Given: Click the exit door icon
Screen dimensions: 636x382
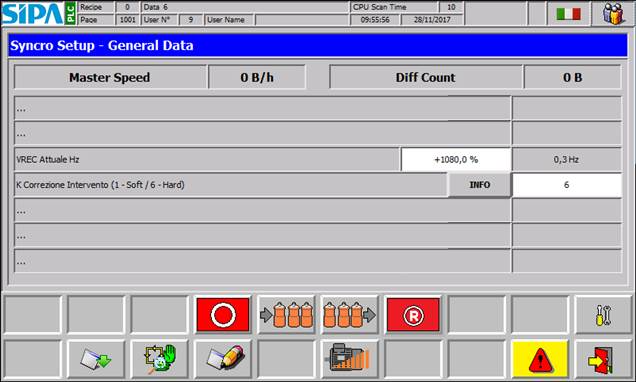Looking at the screenshot, I should 603,359.
